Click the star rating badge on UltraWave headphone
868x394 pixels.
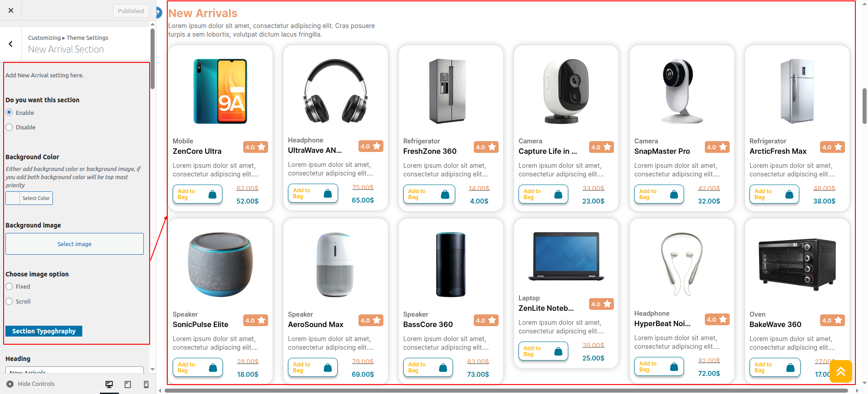pos(371,146)
